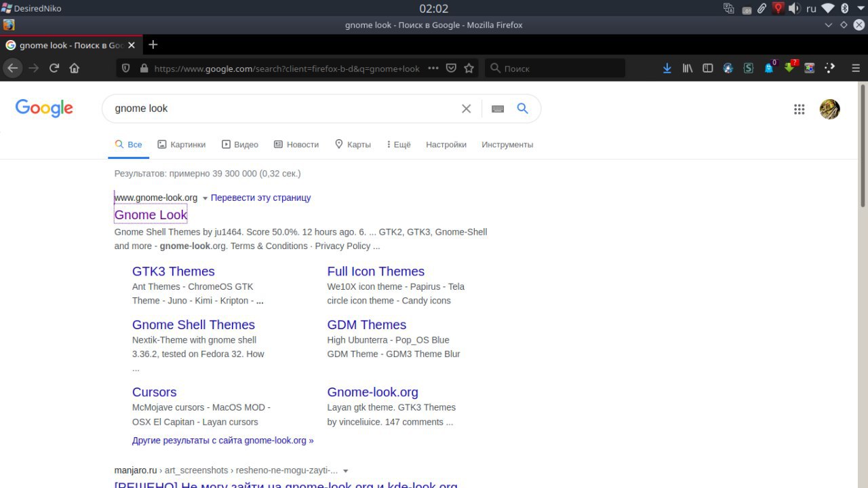This screenshot has height=488, width=868.
Task: Switch to the Видео tab
Action: pyautogui.click(x=240, y=145)
